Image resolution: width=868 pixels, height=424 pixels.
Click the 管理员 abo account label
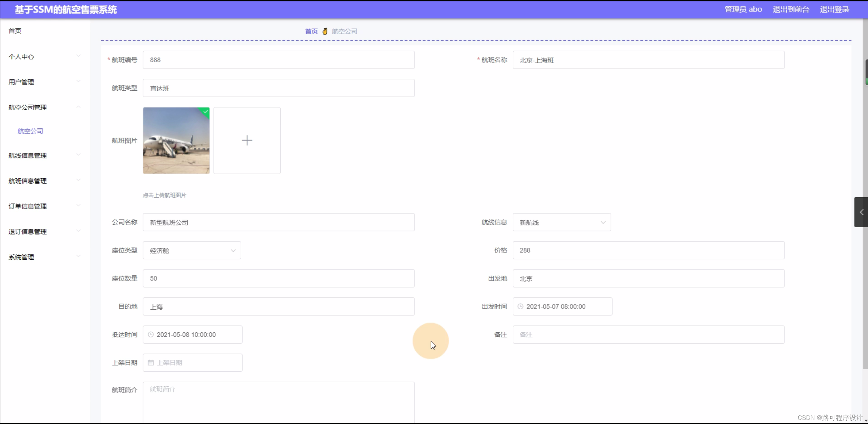pos(743,9)
